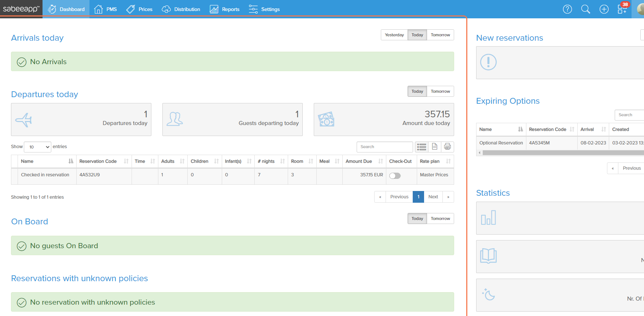Viewport: 644px width, 316px height.
Task: Open the search magnifier in top bar
Action: 586,9
